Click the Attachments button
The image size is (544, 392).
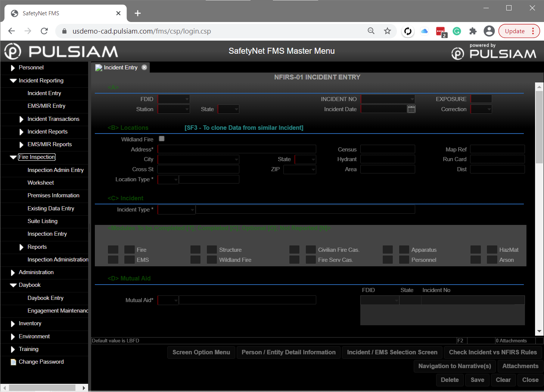click(520, 366)
